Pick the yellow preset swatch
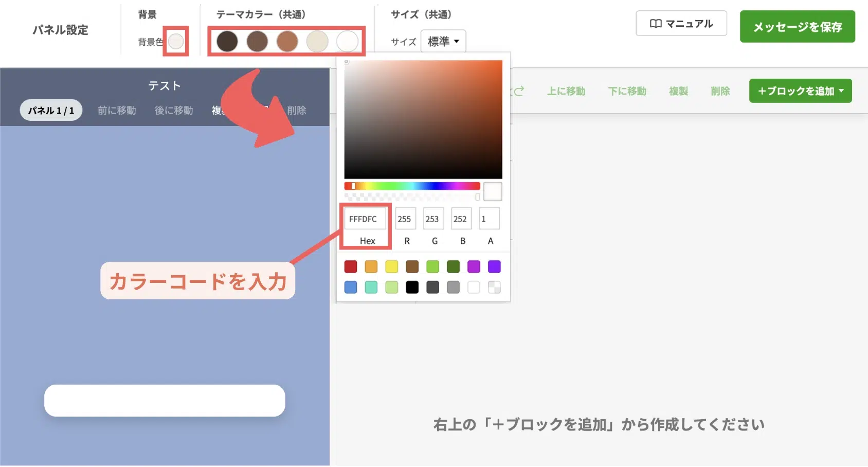 point(392,266)
